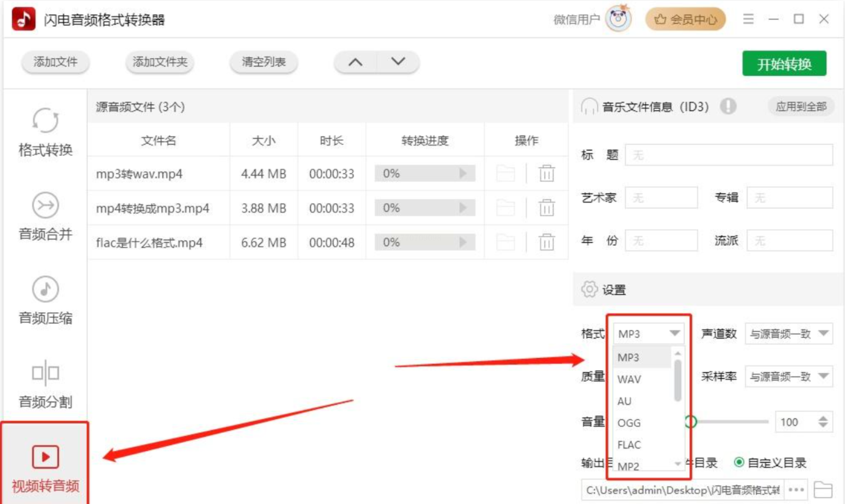The image size is (845, 504).
Task: Click into the 标题 title input field
Action: (728, 155)
